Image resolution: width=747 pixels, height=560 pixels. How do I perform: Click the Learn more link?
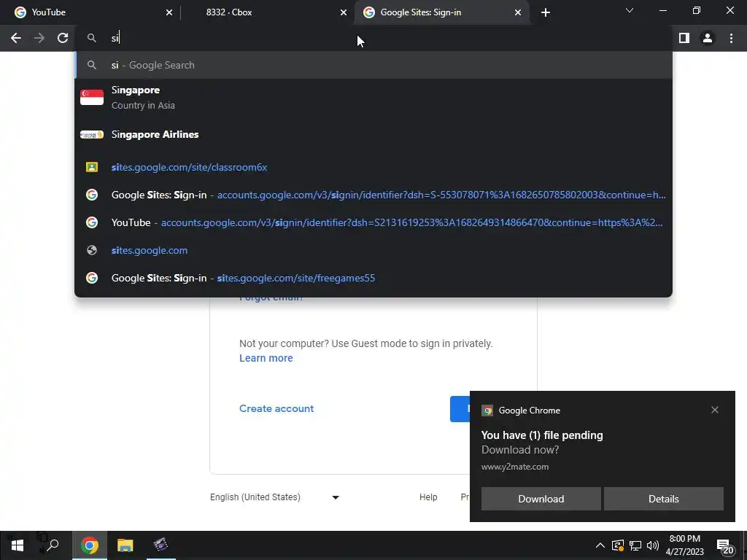(266, 358)
